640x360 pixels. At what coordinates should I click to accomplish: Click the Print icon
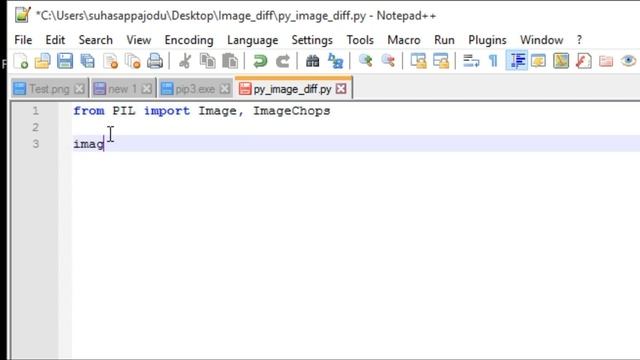coord(155,61)
